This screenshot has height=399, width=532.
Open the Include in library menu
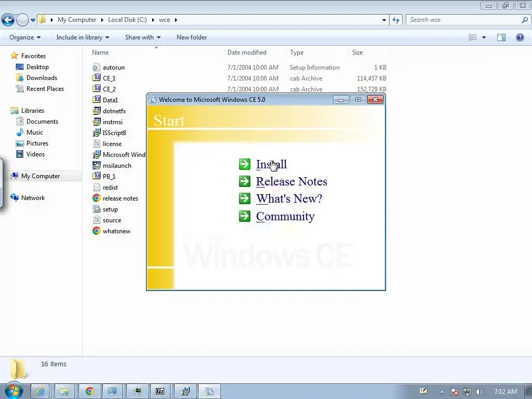click(83, 37)
